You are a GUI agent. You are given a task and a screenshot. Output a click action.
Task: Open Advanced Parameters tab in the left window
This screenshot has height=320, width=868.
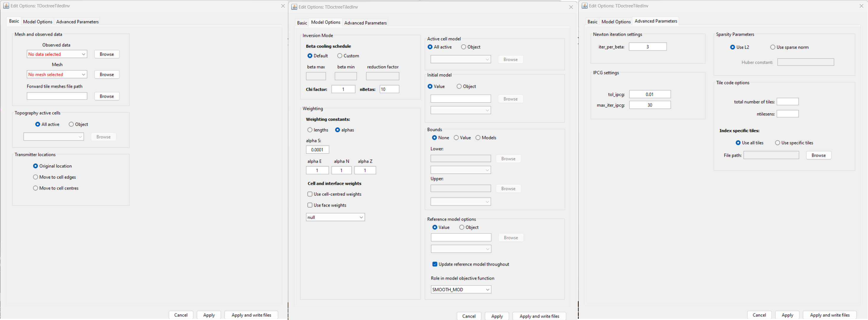coord(77,22)
